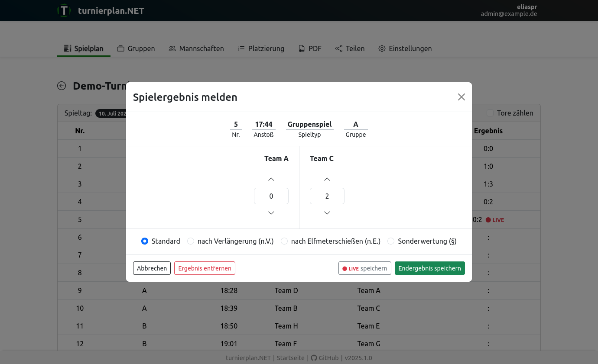Click the Abbrechen button
The width and height of the screenshot is (598, 364).
(152, 268)
